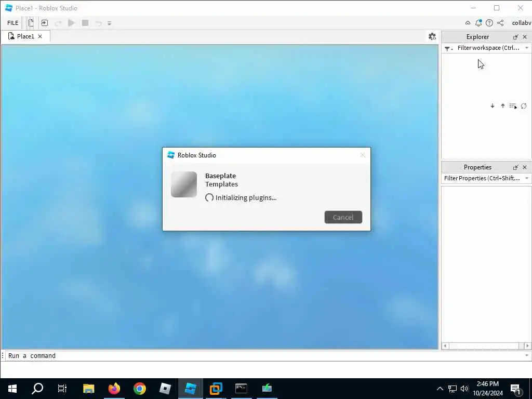The image size is (532, 399).
Task: Open the Roblox player taskbar icon
Action: tap(165, 389)
